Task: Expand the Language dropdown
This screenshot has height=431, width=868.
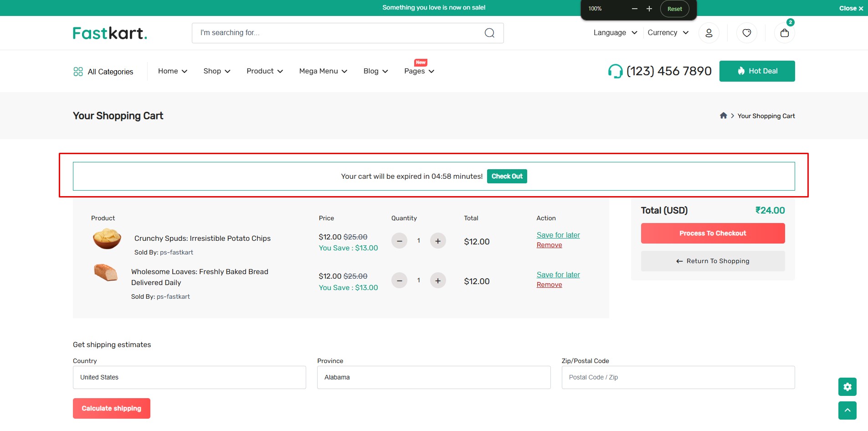Action: point(615,33)
